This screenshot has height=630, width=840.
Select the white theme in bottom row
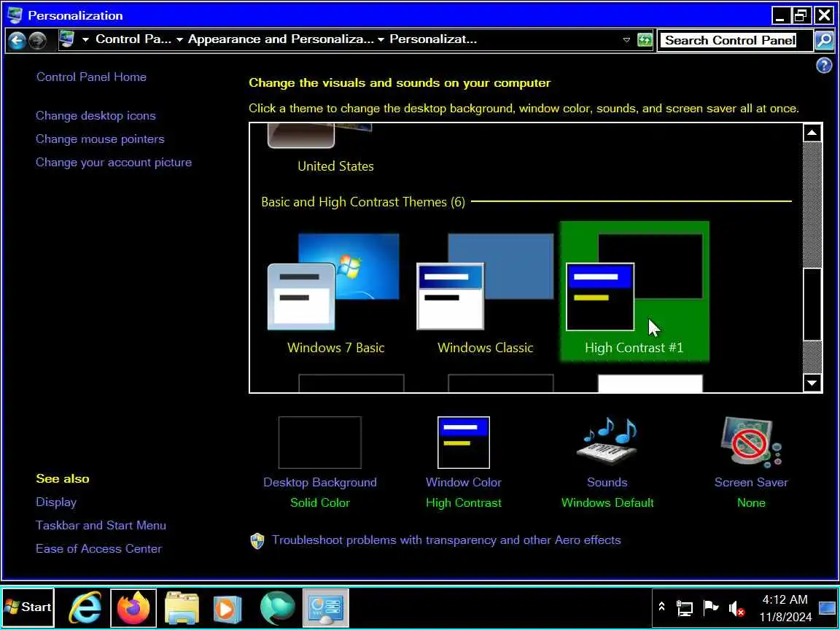[x=650, y=384]
